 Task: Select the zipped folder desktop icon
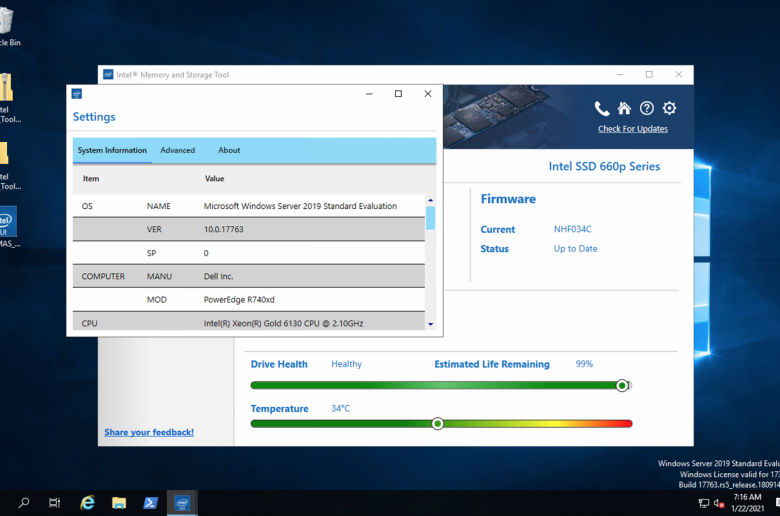(x=7, y=98)
